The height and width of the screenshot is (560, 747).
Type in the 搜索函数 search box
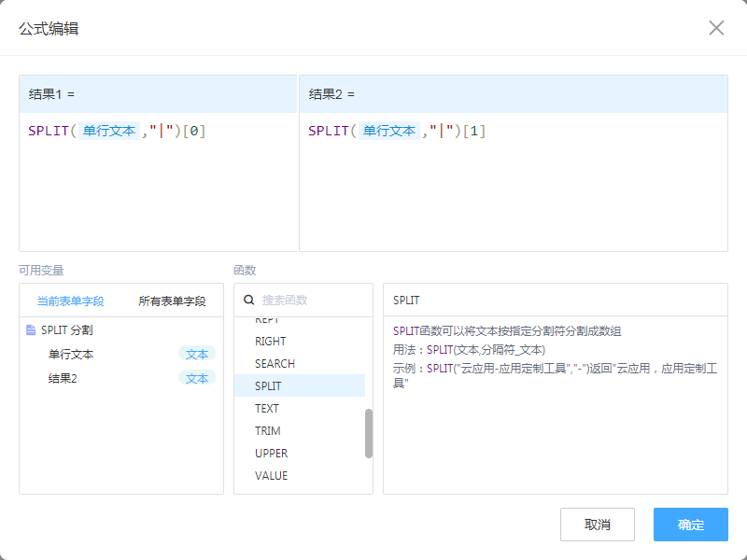click(x=313, y=301)
